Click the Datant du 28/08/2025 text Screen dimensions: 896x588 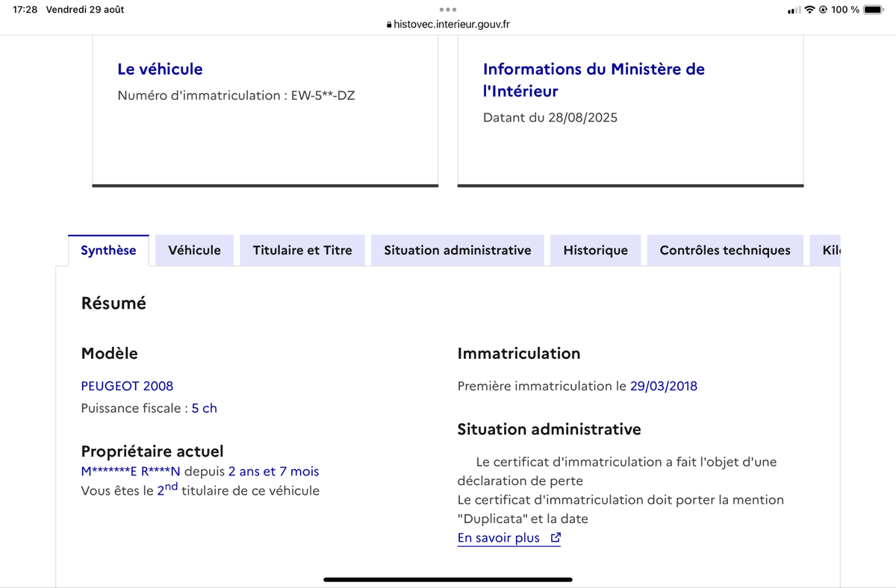coord(550,117)
